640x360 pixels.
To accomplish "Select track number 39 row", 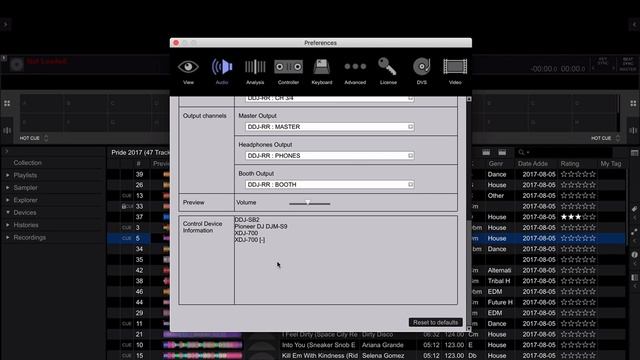I will tap(366, 174).
